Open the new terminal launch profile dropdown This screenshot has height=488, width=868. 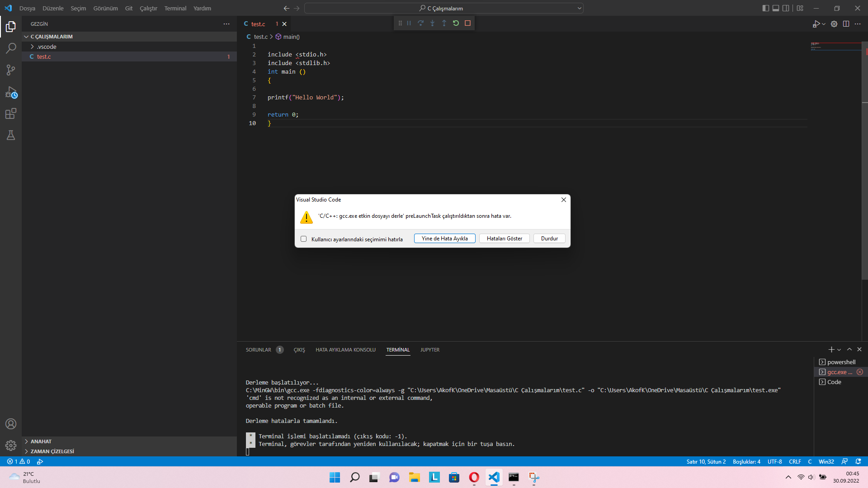tap(839, 350)
